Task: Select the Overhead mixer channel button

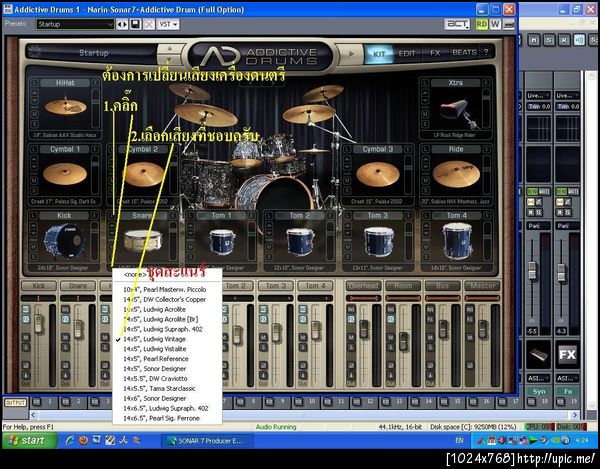Action: (363, 286)
